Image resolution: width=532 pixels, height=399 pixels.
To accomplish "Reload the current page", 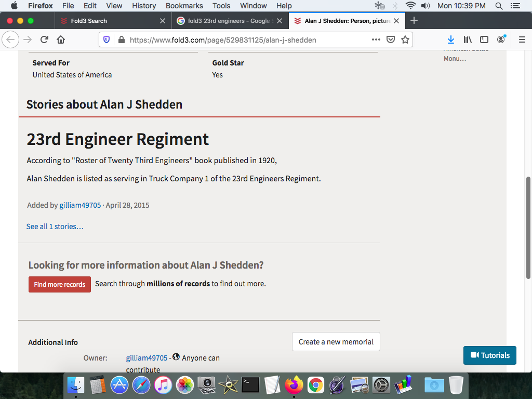I will coord(44,39).
